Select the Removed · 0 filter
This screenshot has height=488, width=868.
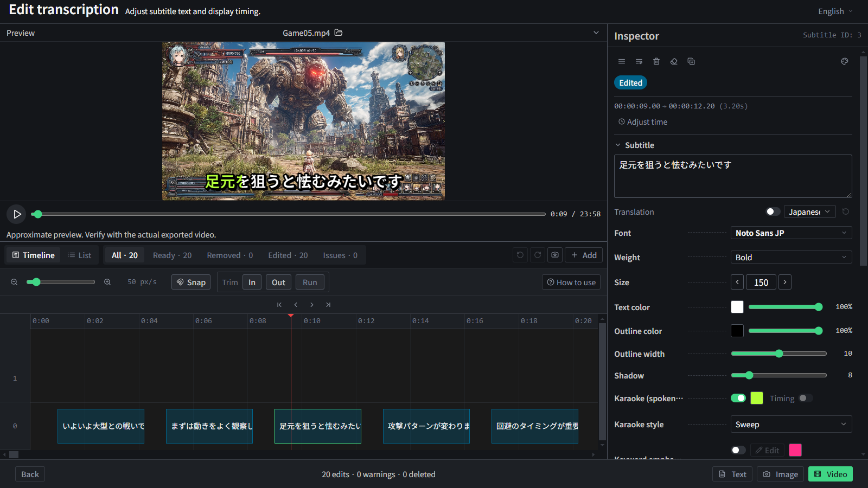pyautogui.click(x=229, y=255)
